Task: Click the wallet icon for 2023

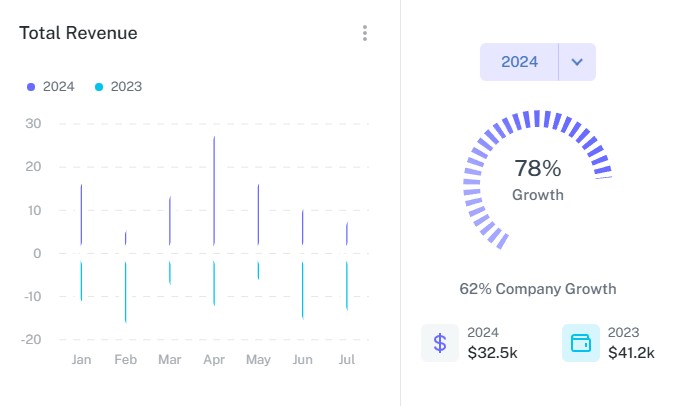Action: point(581,343)
